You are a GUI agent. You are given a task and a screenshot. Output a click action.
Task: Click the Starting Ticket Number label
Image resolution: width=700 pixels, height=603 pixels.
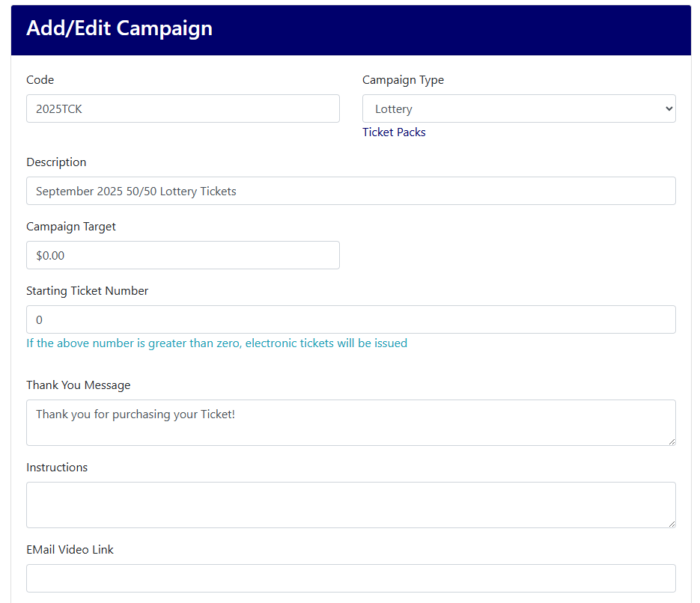click(87, 291)
